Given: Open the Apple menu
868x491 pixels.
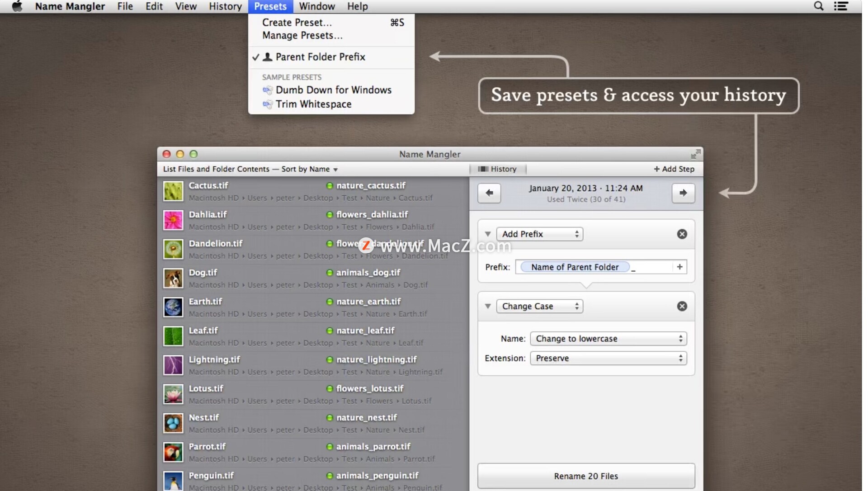Looking at the screenshot, I should [x=17, y=6].
